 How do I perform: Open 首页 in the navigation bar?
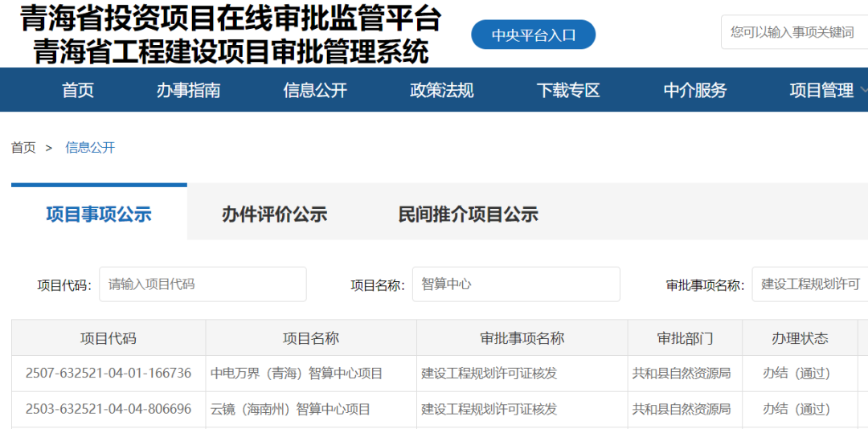point(78,91)
